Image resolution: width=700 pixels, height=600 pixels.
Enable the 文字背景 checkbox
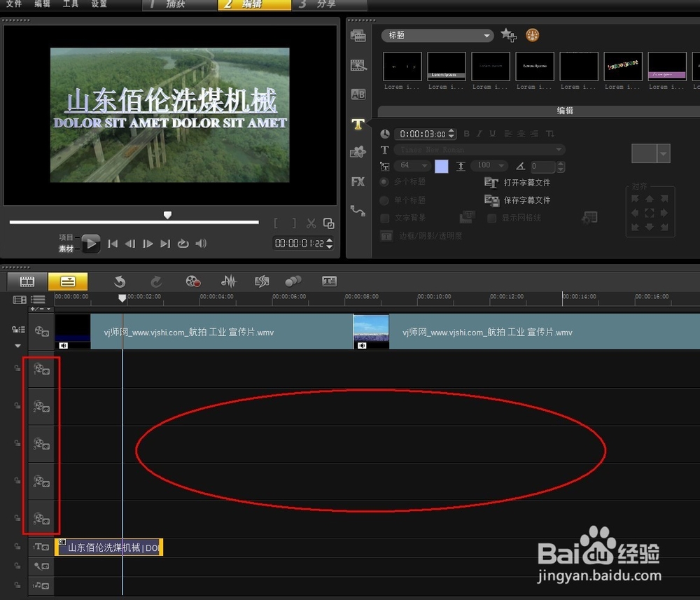pyautogui.click(x=384, y=218)
